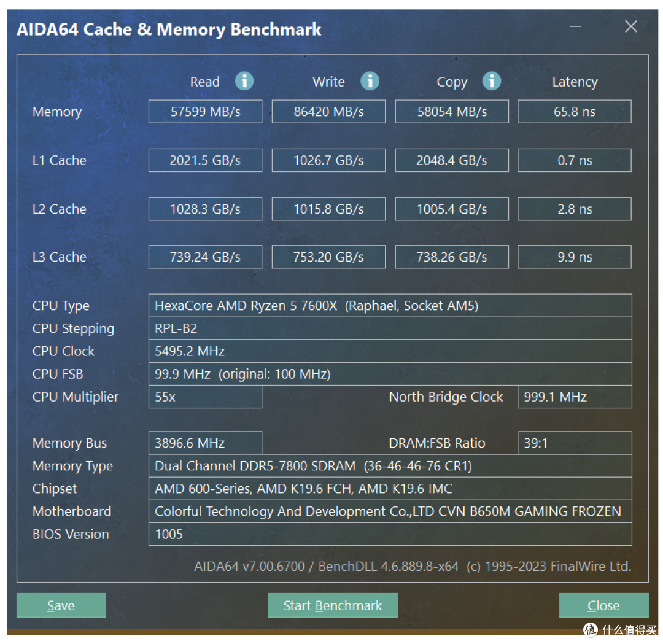Click the Latency column header
The height and width of the screenshot is (644, 663).
(575, 82)
